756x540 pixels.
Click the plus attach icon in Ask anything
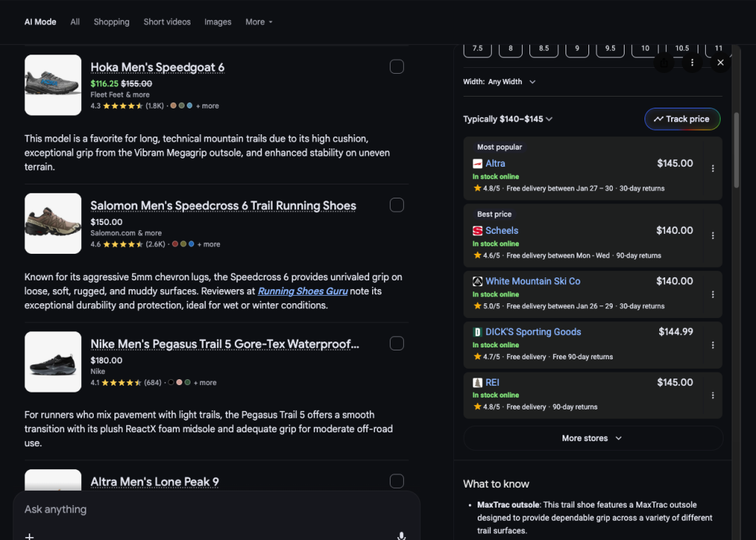pyautogui.click(x=30, y=536)
